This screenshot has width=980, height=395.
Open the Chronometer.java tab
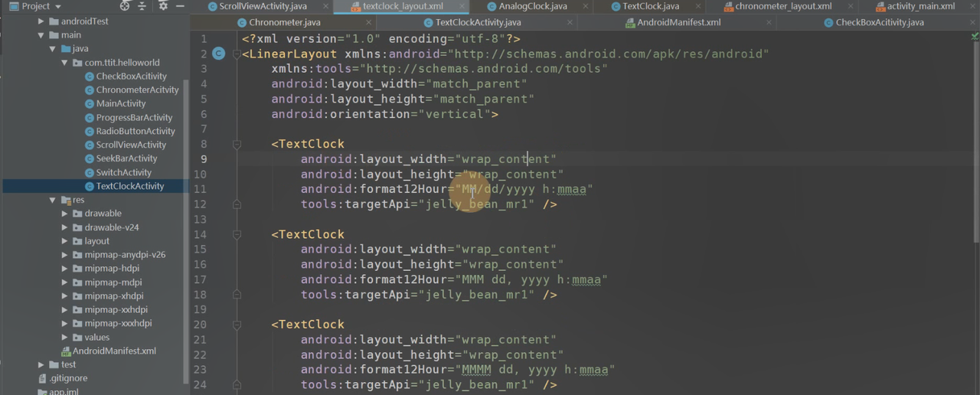[279, 22]
